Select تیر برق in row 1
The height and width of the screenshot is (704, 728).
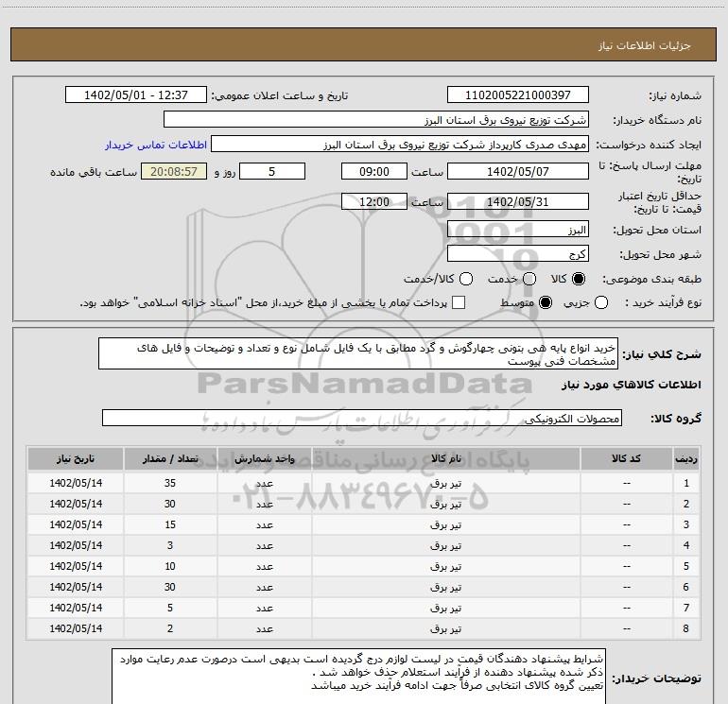pyautogui.click(x=445, y=483)
